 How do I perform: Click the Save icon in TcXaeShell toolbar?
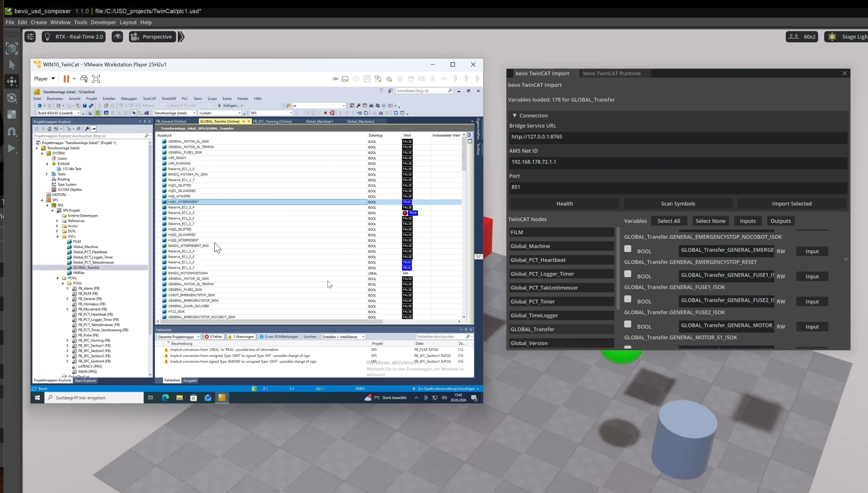[85, 106]
